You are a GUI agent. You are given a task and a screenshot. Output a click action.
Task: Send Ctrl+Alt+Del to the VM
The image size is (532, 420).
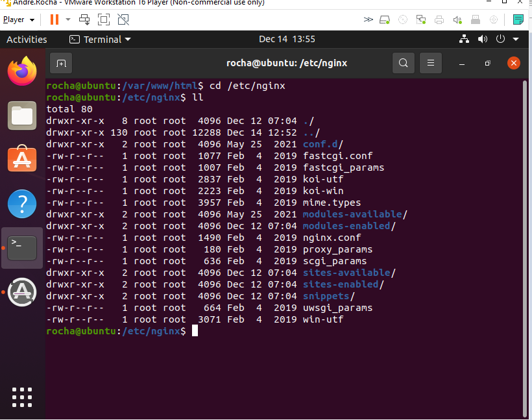[x=84, y=19]
